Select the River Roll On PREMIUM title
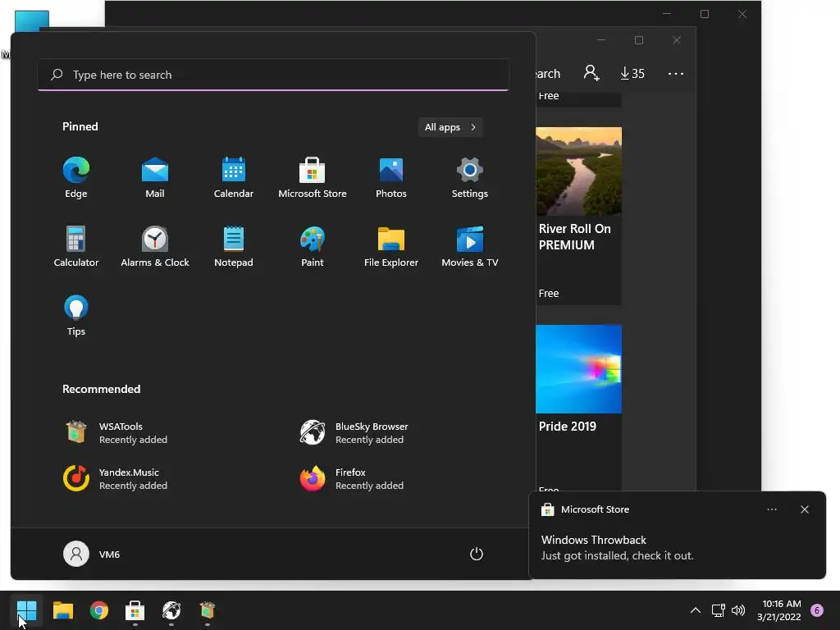 pos(575,237)
